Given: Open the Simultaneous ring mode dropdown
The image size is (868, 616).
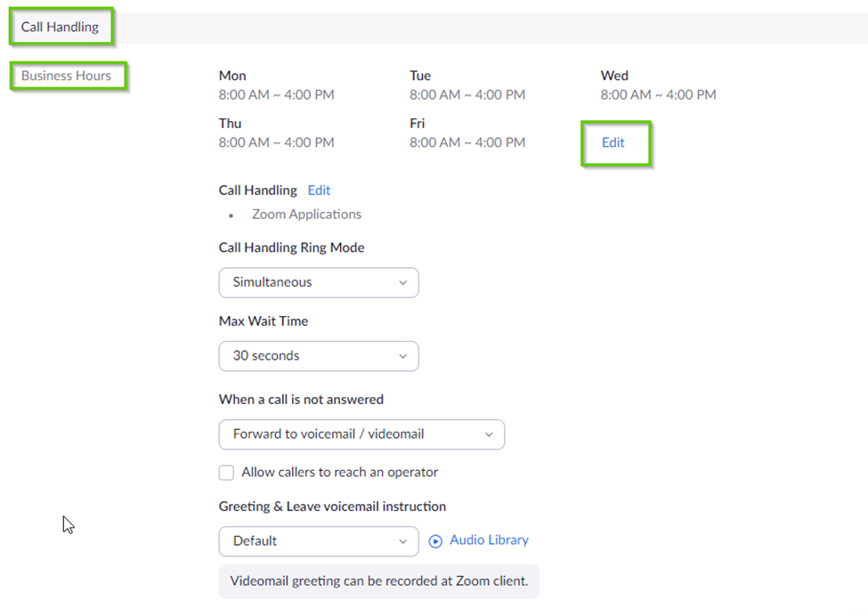Looking at the screenshot, I should click(x=319, y=283).
